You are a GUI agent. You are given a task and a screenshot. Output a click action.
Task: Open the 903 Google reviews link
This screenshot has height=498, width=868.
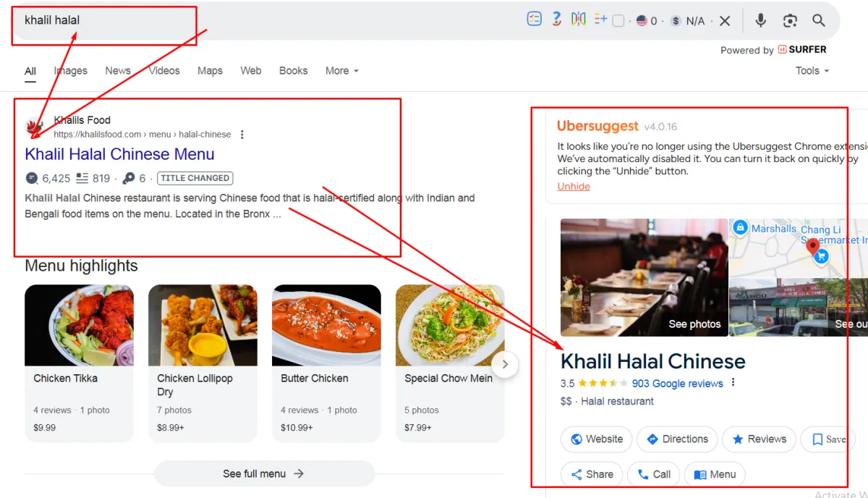click(678, 384)
